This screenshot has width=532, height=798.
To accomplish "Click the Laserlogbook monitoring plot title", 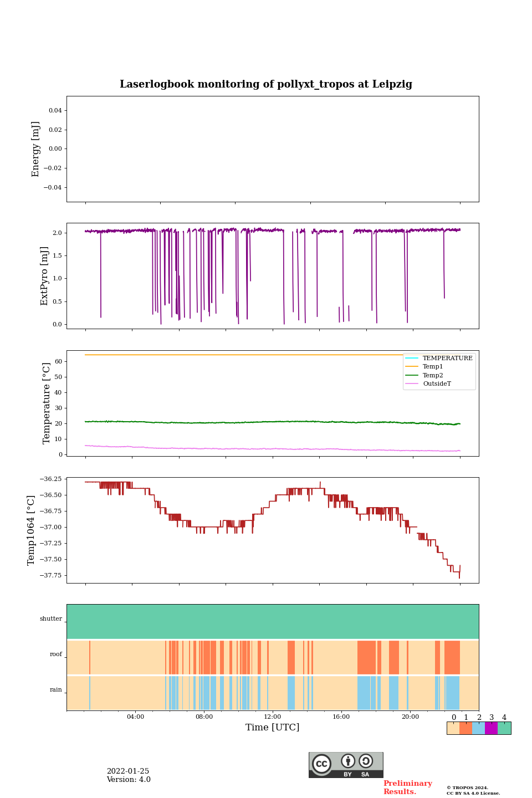I will [266, 84].
